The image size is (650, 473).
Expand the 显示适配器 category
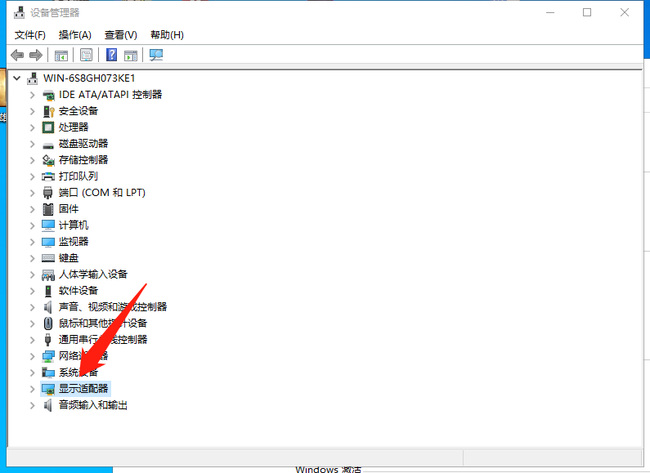click(x=33, y=389)
